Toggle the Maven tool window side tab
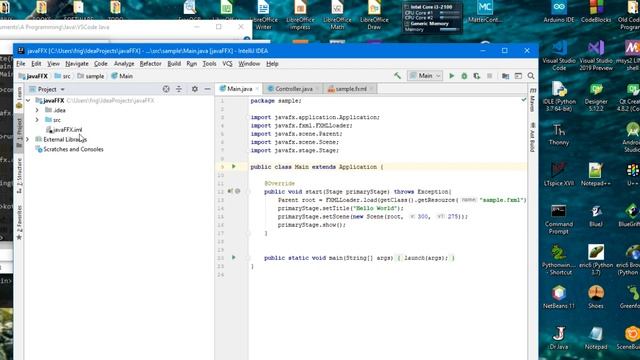 point(532,100)
